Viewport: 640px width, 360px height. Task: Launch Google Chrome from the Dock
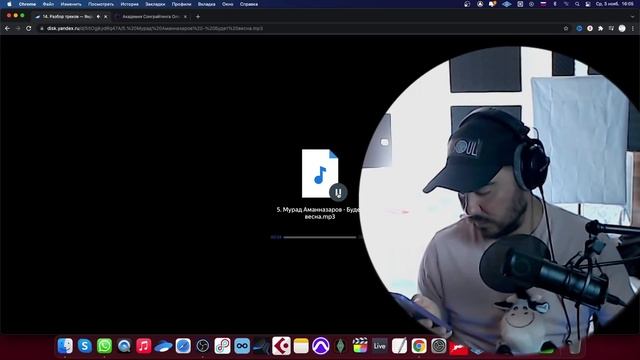point(419,346)
